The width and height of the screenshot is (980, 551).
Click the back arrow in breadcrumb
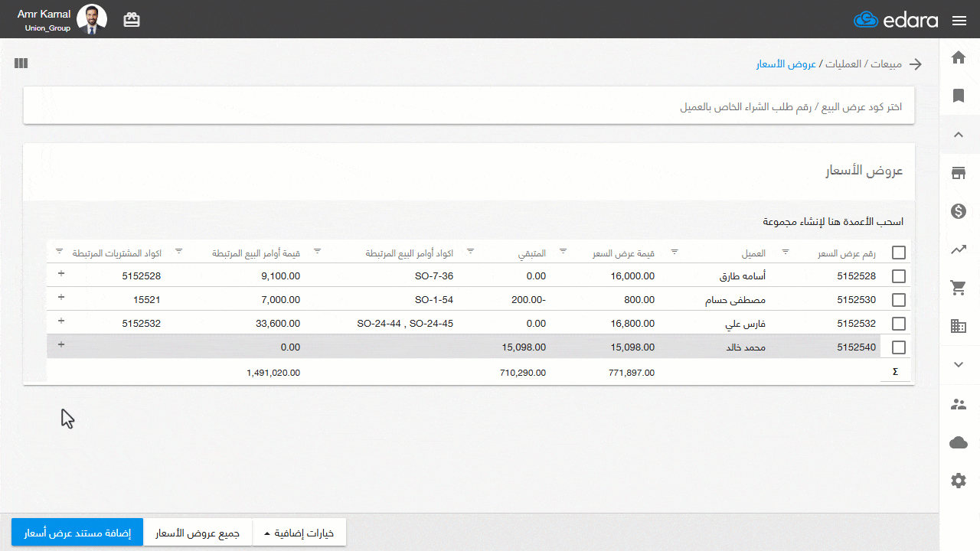916,64
